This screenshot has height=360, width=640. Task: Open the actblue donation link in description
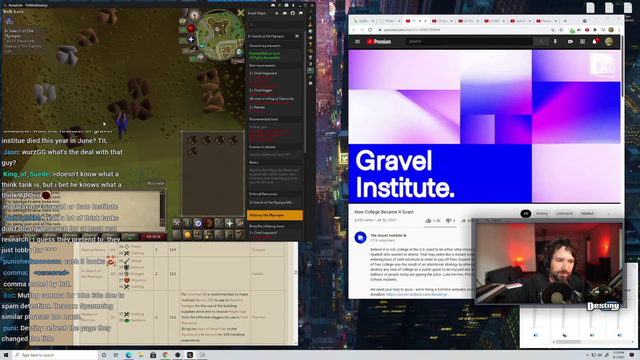(418, 294)
